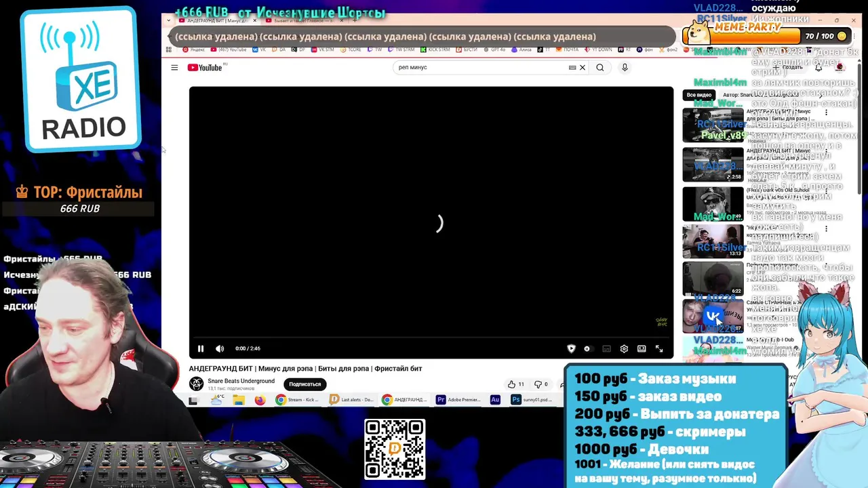
Task: Start voice search with the microphone icon
Action: 625,67
